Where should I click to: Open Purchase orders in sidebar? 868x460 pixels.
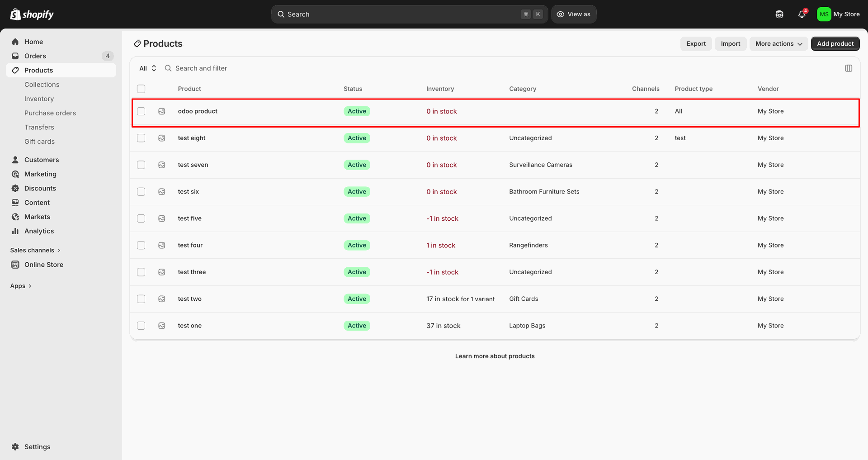point(50,113)
